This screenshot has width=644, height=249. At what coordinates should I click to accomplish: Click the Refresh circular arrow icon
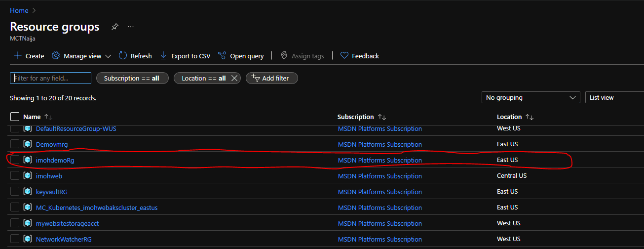(x=123, y=56)
